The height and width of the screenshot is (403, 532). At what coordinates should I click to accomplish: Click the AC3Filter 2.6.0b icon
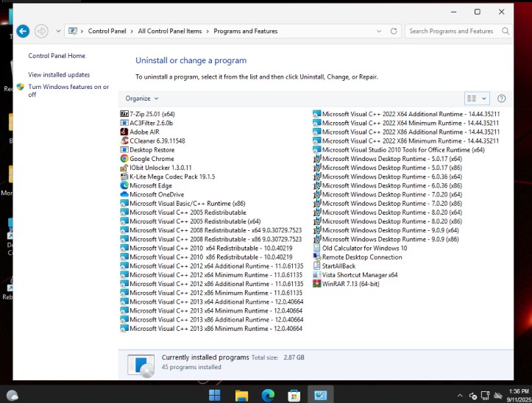coord(124,123)
